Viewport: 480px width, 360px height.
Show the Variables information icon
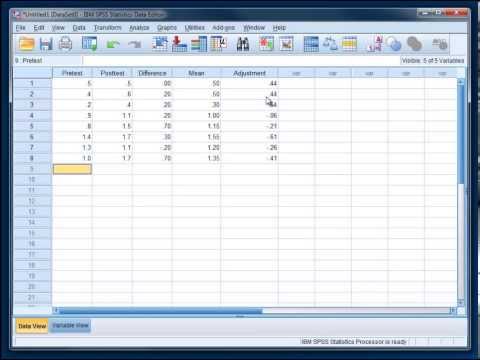[x=199, y=44]
